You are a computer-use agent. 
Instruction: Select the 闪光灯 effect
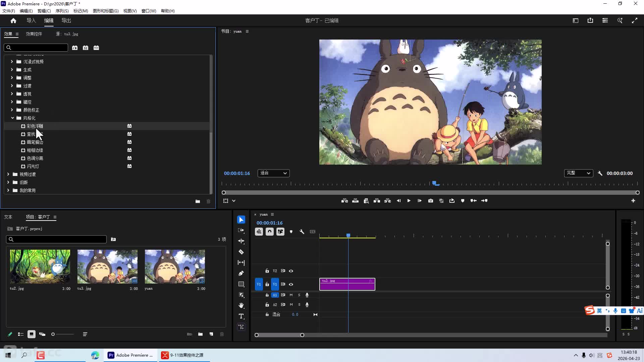(x=33, y=166)
